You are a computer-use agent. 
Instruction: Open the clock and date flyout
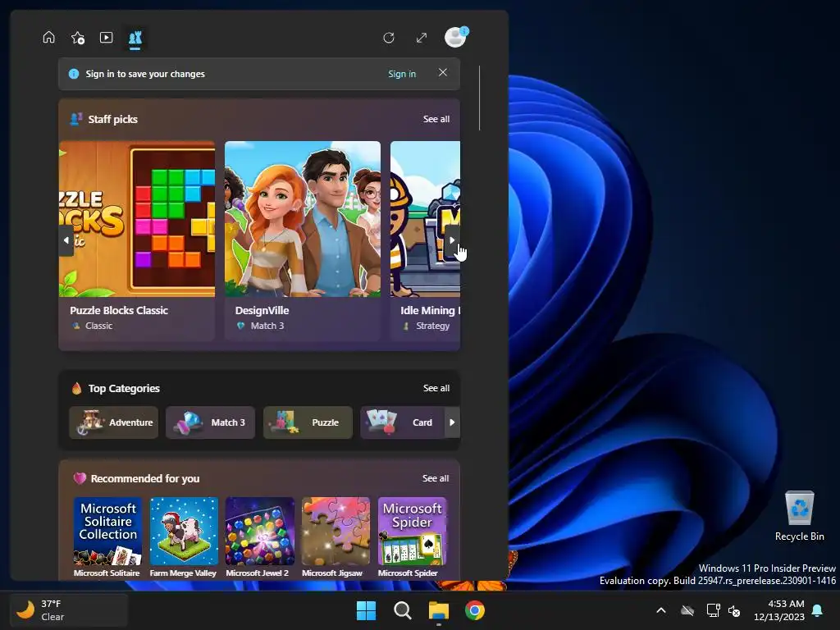pyautogui.click(x=779, y=610)
